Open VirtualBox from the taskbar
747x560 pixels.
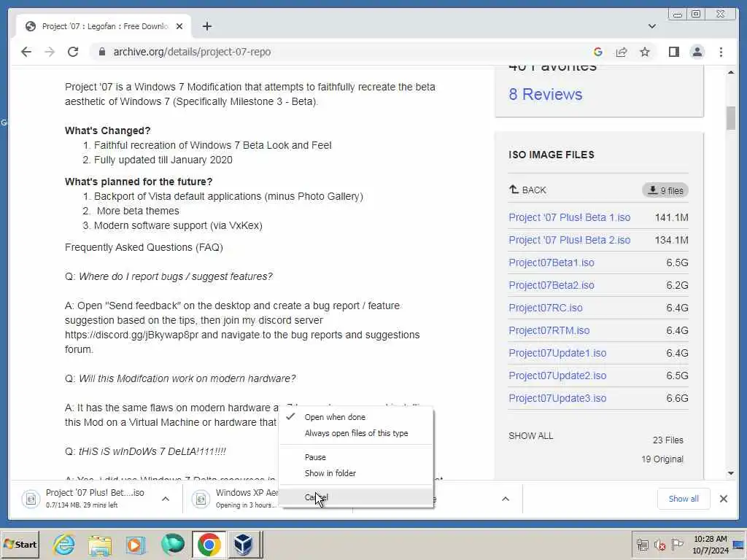(244, 544)
